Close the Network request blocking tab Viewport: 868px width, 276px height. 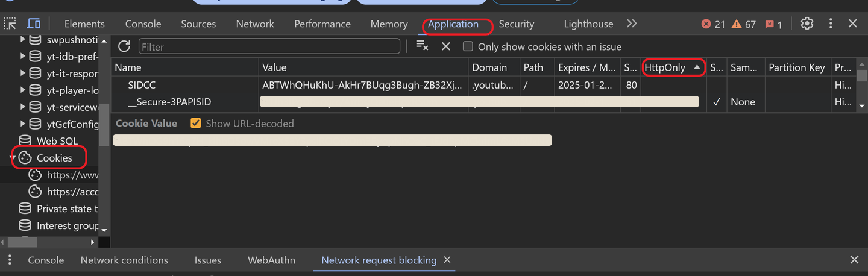coord(447,260)
